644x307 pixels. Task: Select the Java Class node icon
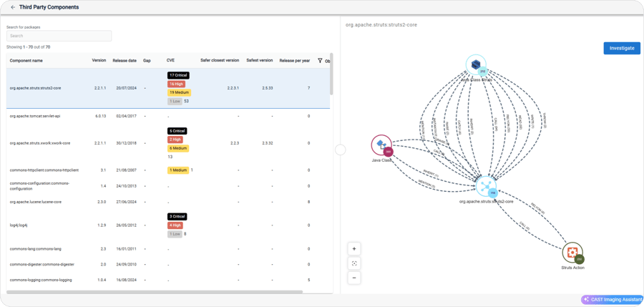[381, 145]
